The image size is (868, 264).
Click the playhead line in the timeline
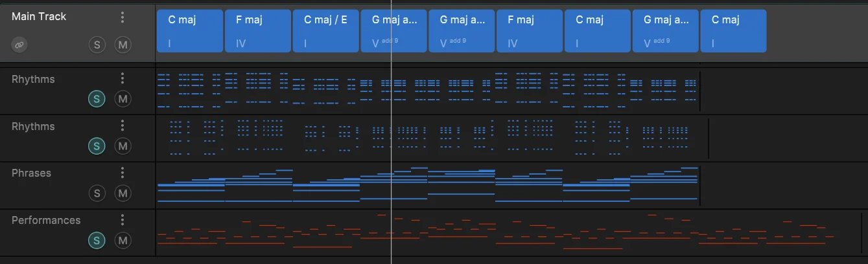(392, 132)
